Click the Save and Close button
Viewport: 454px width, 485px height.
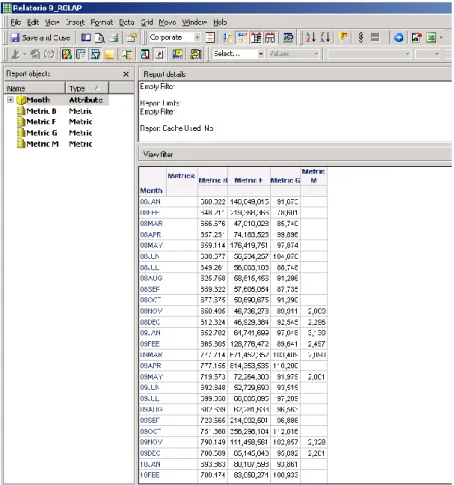pos(40,38)
